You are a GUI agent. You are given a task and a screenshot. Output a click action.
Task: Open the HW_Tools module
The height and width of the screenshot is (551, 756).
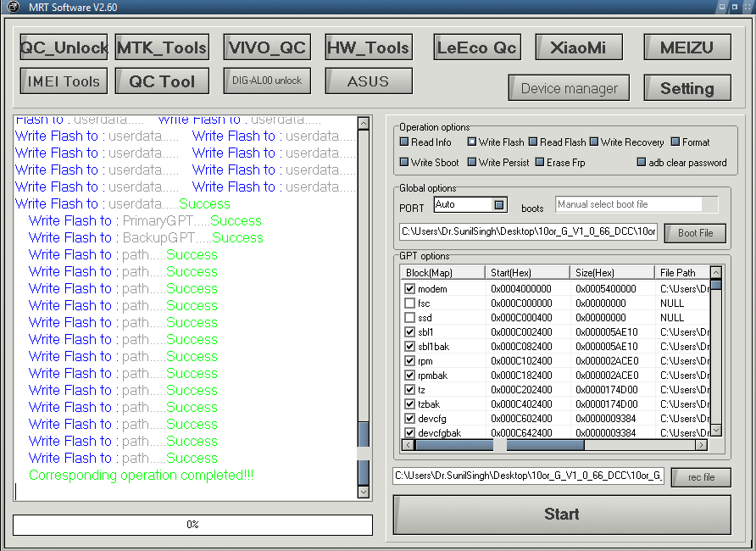(369, 47)
